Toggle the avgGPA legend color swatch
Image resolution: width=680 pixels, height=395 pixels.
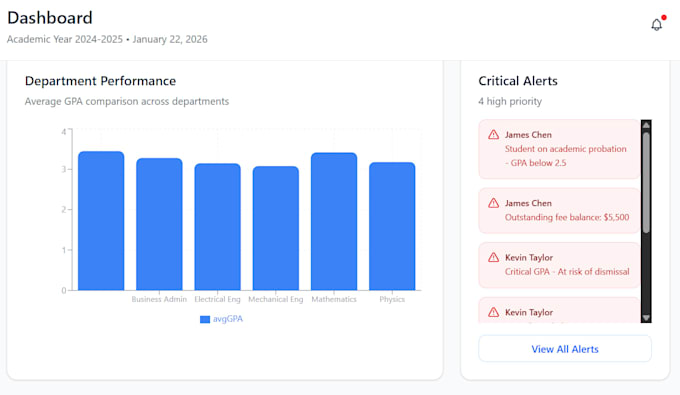tap(205, 320)
